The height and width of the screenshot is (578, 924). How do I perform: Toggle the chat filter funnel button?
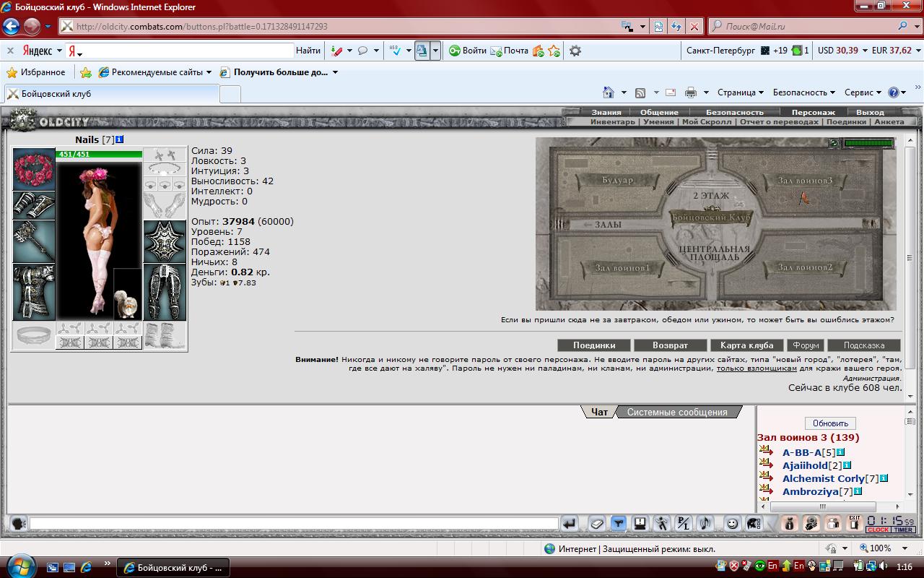[x=618, y=524]
